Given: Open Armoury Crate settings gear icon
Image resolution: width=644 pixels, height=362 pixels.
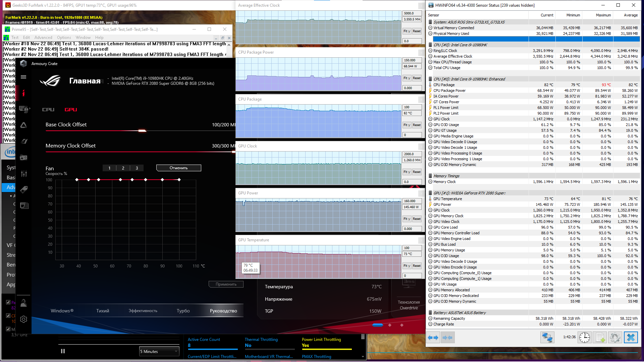Looking at the screenshot, I should coord(23,319).
